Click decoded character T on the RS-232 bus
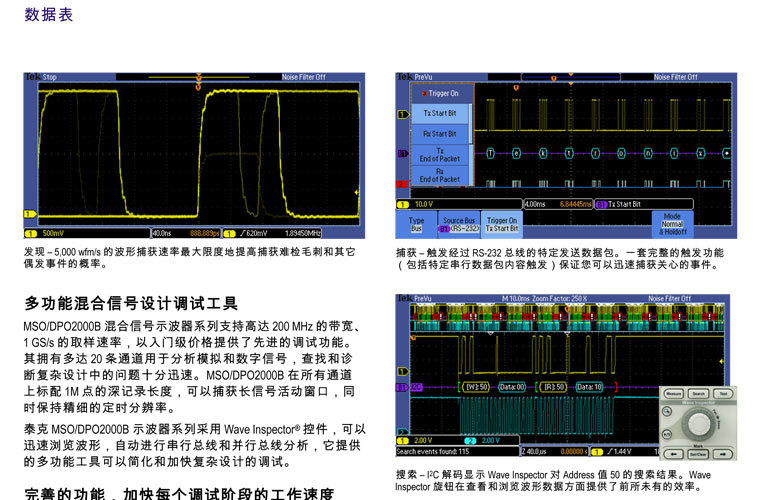The height and width of the screenshot is (500, 760). [x=491, y=154]
